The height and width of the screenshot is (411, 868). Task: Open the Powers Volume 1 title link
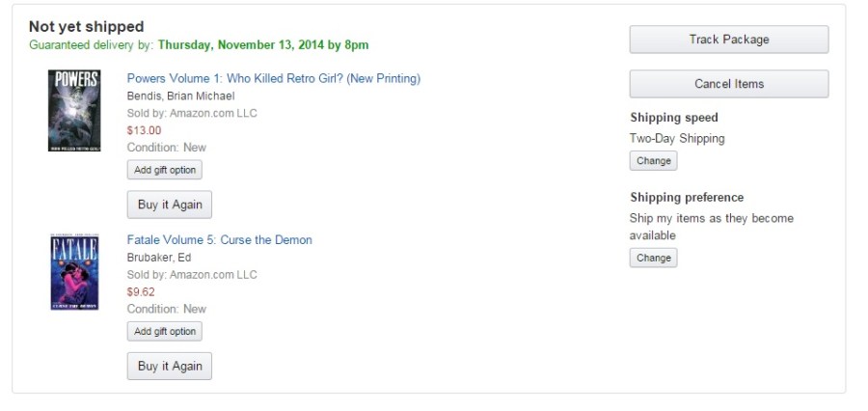click(x=273, y=78)
